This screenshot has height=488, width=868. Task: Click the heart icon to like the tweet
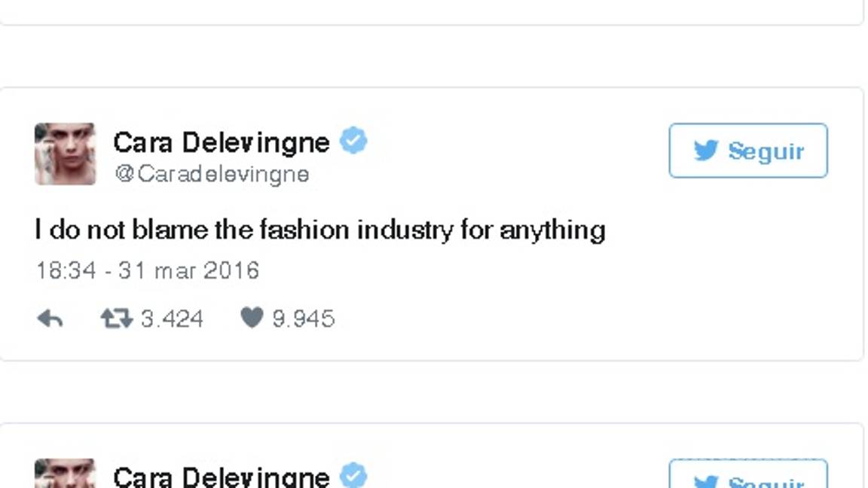pos(252,319)
